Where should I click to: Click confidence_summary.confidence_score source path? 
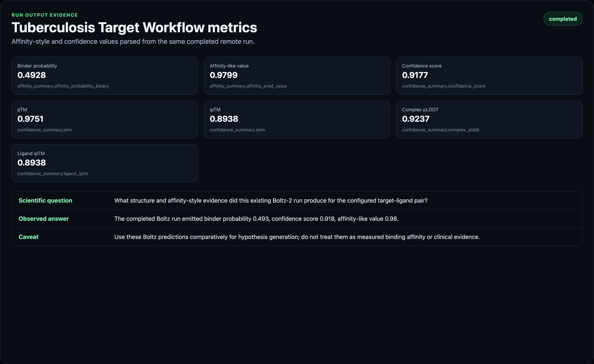pyautogui.click(x=444, y=86)
